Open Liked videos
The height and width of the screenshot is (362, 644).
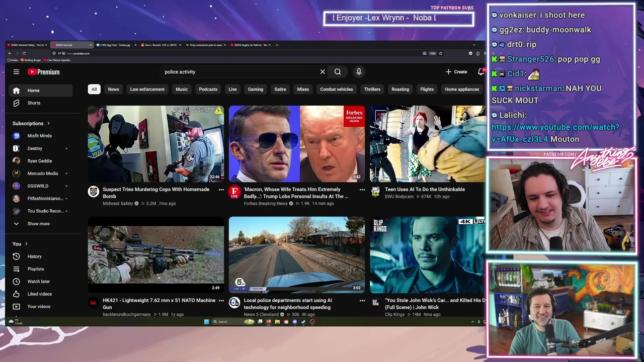point(39,294)
